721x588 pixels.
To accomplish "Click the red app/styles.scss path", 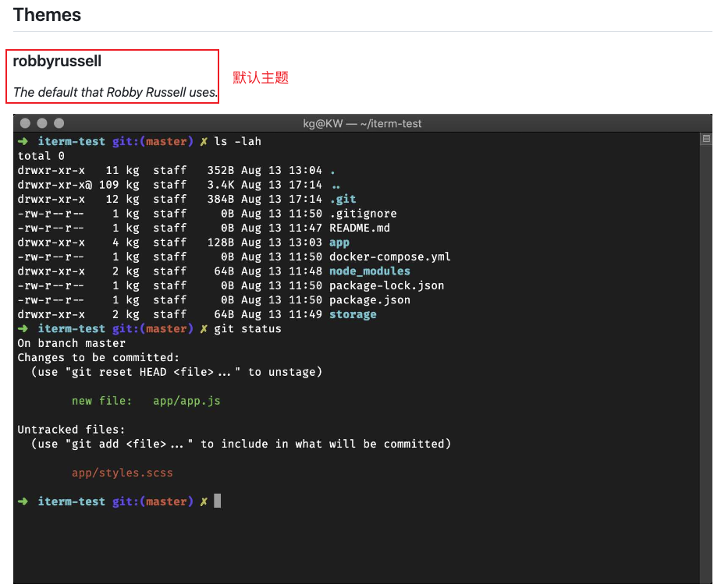I will 123,473.
